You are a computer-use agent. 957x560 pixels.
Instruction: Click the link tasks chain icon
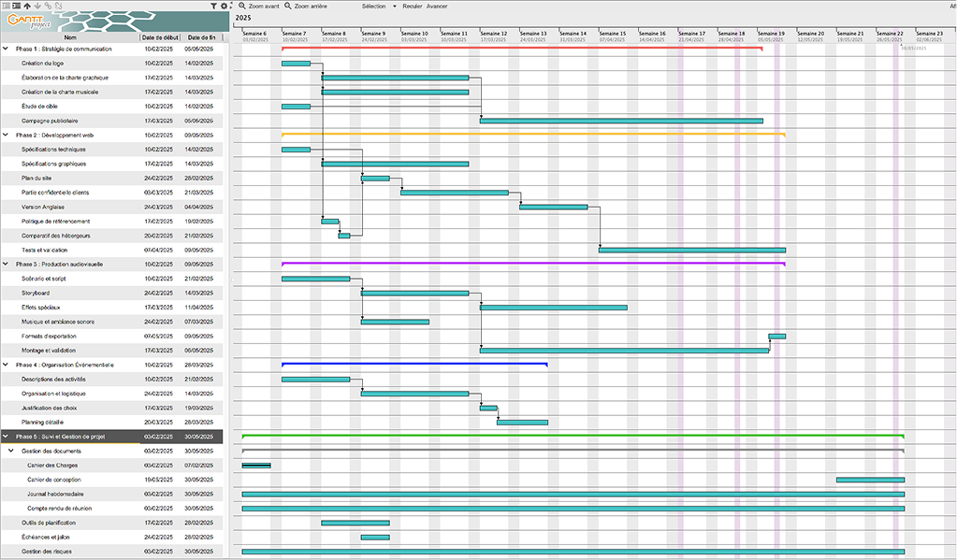coord(49,6)
